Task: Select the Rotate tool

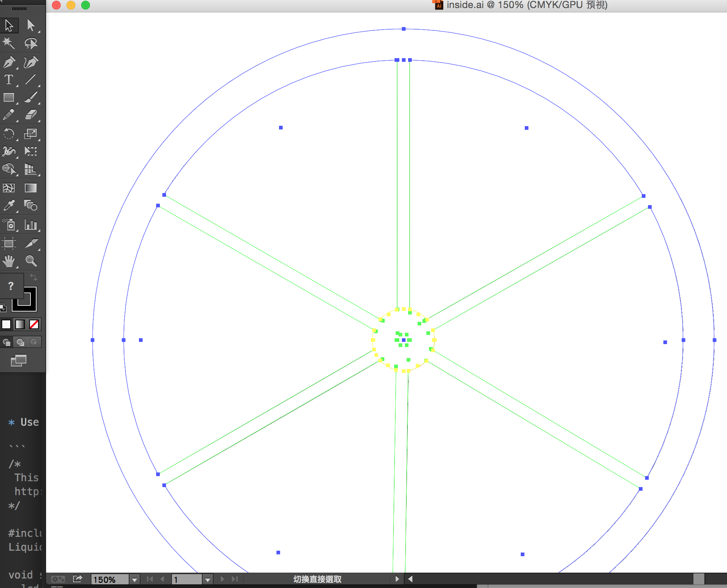Action: tap(9, 133)
